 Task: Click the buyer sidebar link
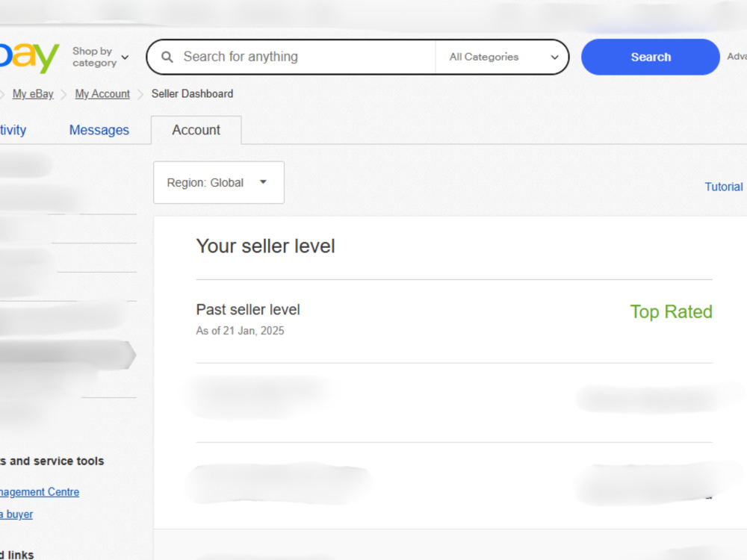[x=16, y=514]
